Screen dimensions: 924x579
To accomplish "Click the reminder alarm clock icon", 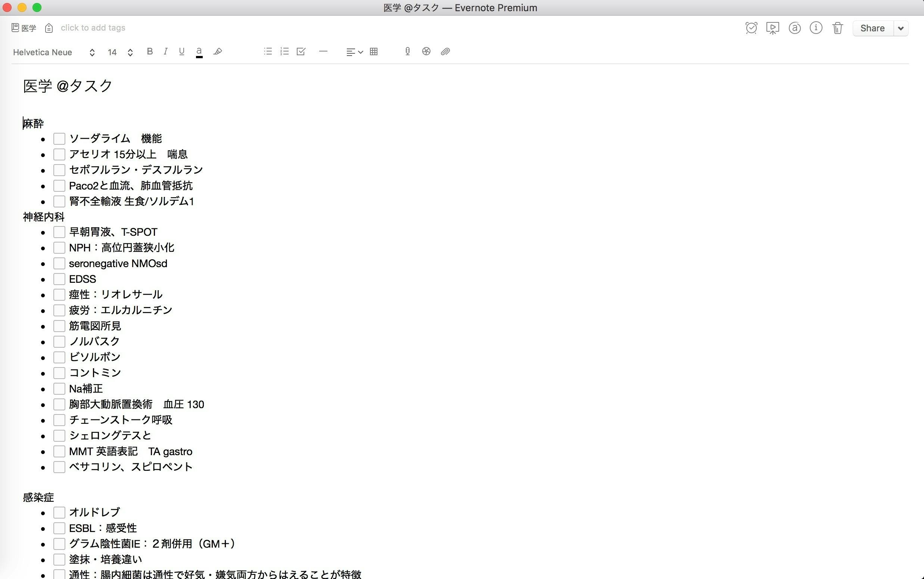I will coord(751,28).
